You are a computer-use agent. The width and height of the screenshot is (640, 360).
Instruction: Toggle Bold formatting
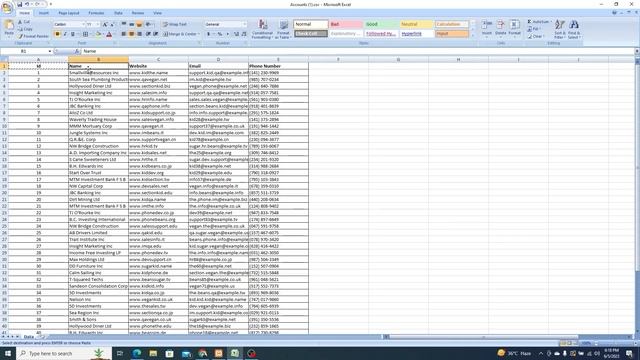[57, 34]
